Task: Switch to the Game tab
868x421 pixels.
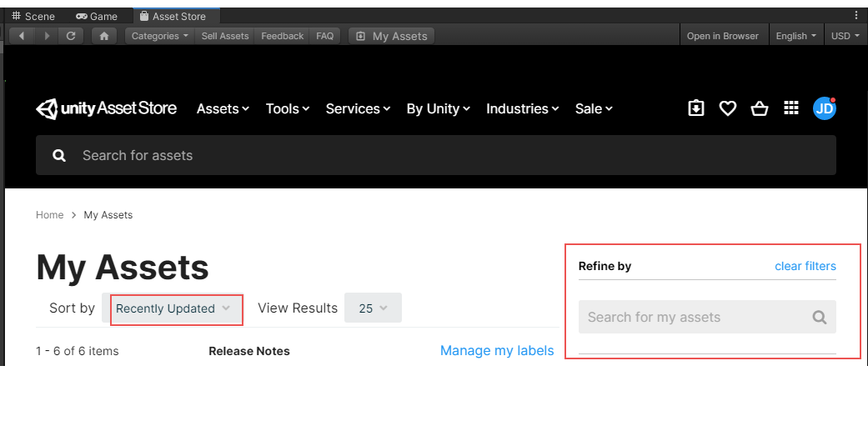Action: click(97, 16)
